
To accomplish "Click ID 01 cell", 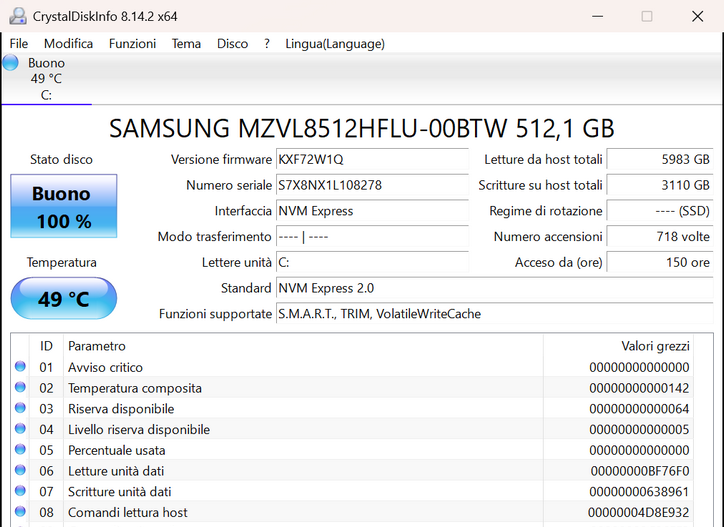I will point(46,367).
